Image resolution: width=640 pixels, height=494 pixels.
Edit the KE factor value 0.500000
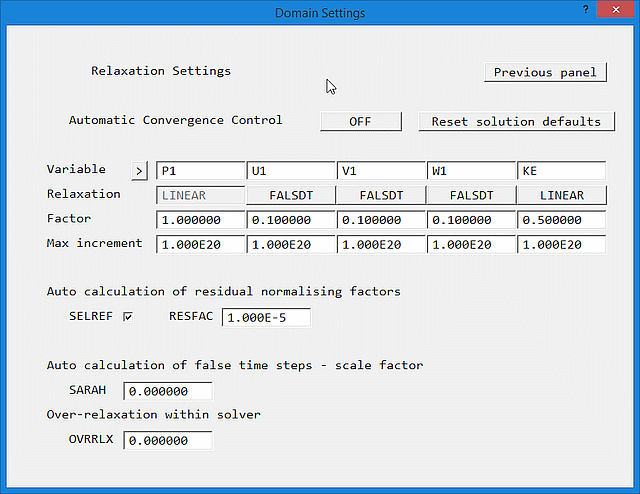[561, 220]
